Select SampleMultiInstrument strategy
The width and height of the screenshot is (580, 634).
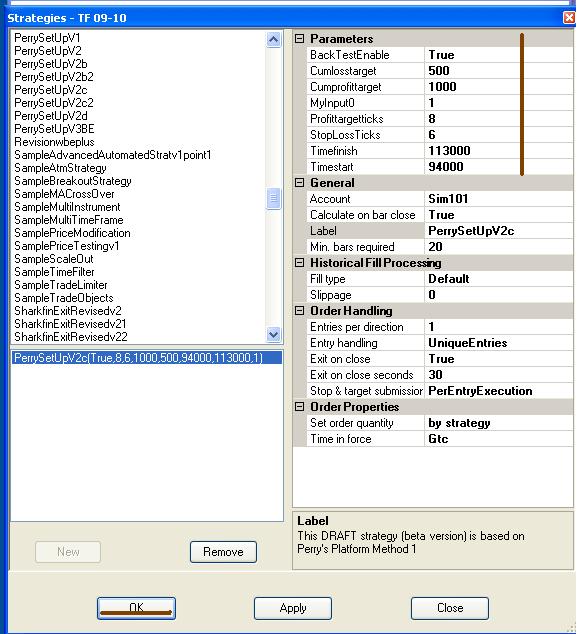click(x=67, y=207)
